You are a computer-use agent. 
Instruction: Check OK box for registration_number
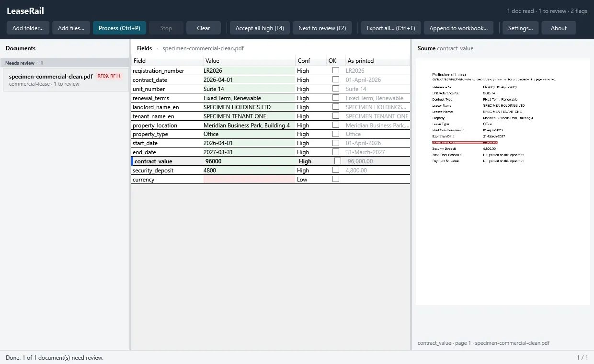pyautogui.click(x=336, y=70)
